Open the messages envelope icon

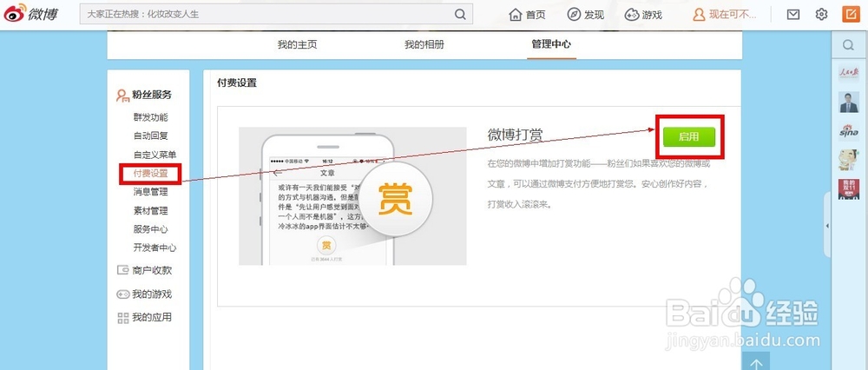coord(793,15)
